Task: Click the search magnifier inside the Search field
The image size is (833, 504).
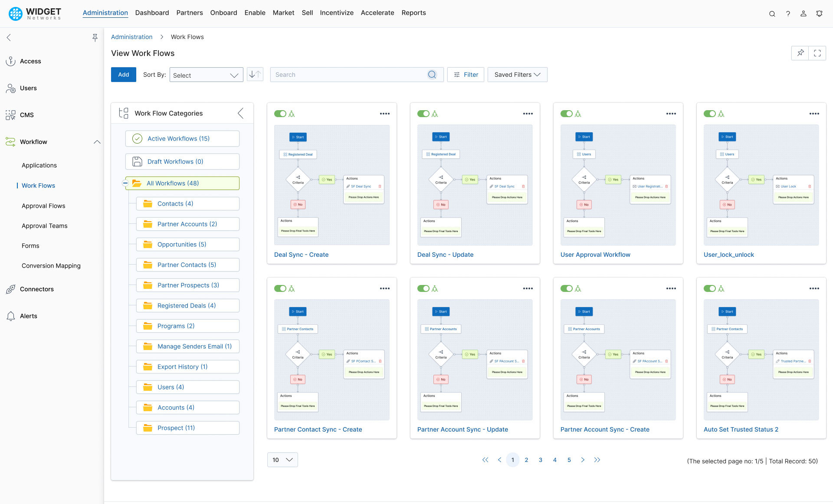Action: point(432,75)
